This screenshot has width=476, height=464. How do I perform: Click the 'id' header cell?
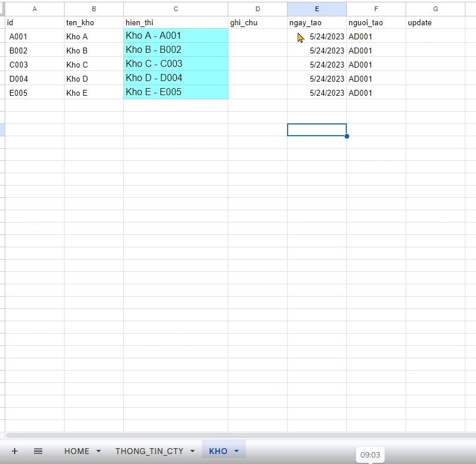coord(35,22)
